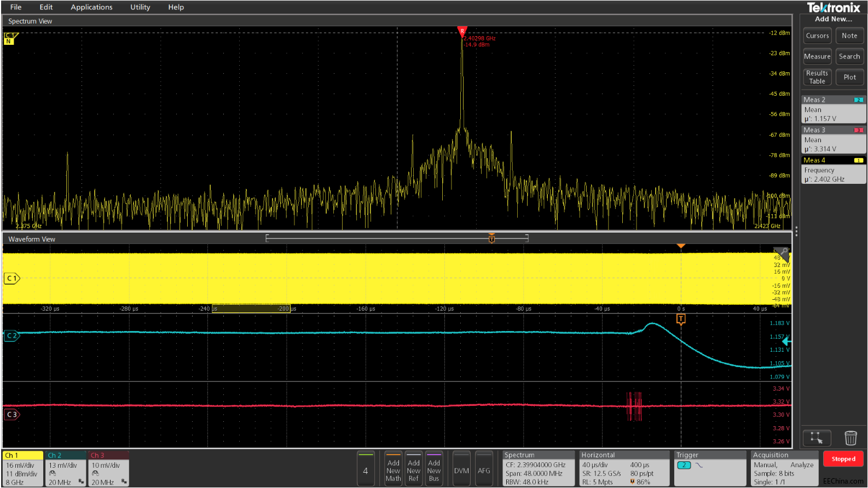Image resolution: width=868 pixels, height=488 pixels.
Task: Open the Results Table
Action: click(x=817, y=77)
